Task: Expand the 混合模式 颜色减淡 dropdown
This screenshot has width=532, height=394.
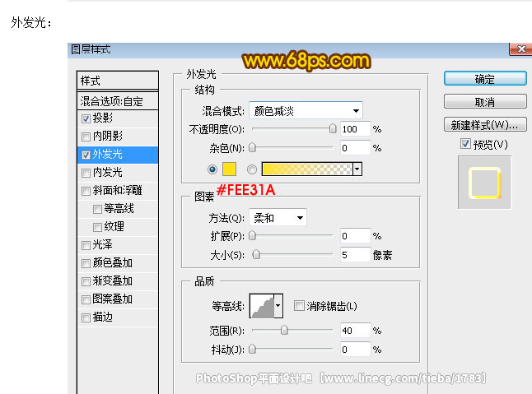Action: coord(306,110)
